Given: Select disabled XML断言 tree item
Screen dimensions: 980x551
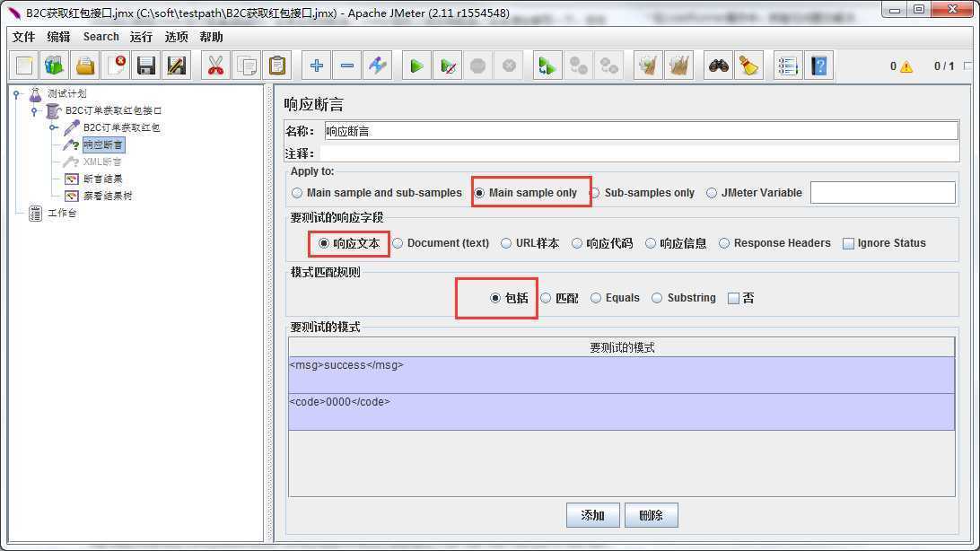Looking at the screenshot, I should coord(102,162).
